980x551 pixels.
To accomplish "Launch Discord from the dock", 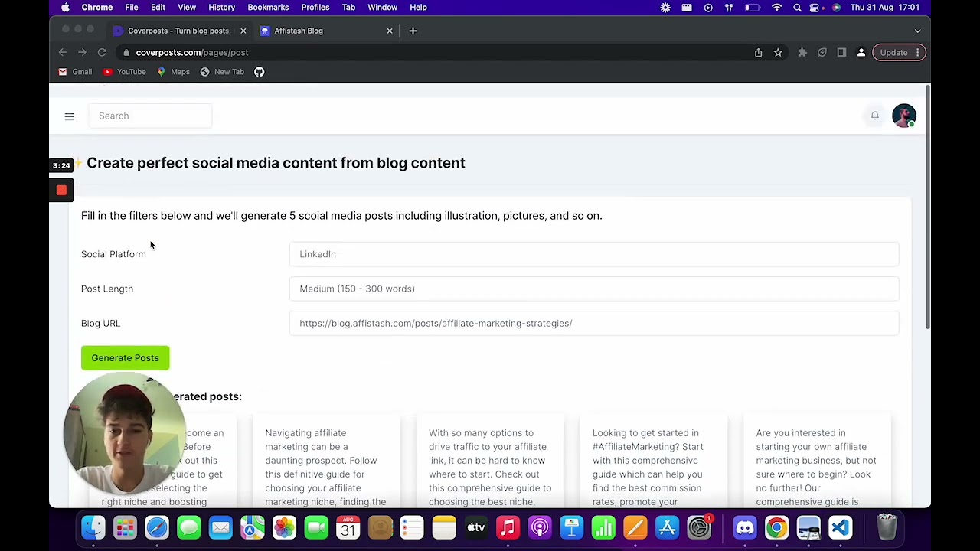I will (x=745, y=527).
